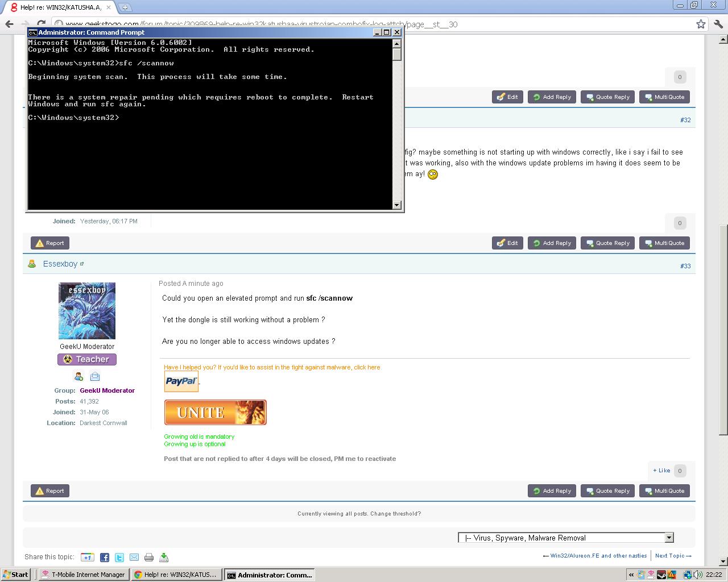
Task: Go back with the browser back arrow
Action: (x=9, y=24)
